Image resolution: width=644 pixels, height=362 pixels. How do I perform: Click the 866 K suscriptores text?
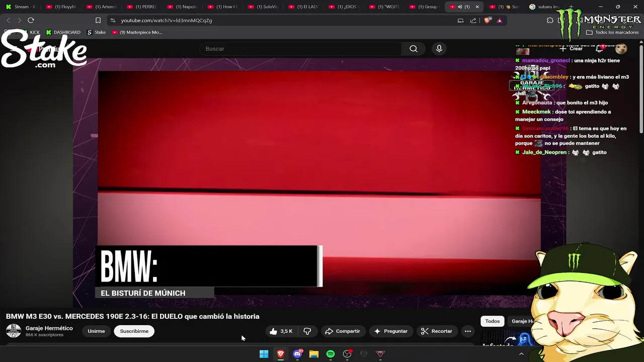click(x=44, y=335)
